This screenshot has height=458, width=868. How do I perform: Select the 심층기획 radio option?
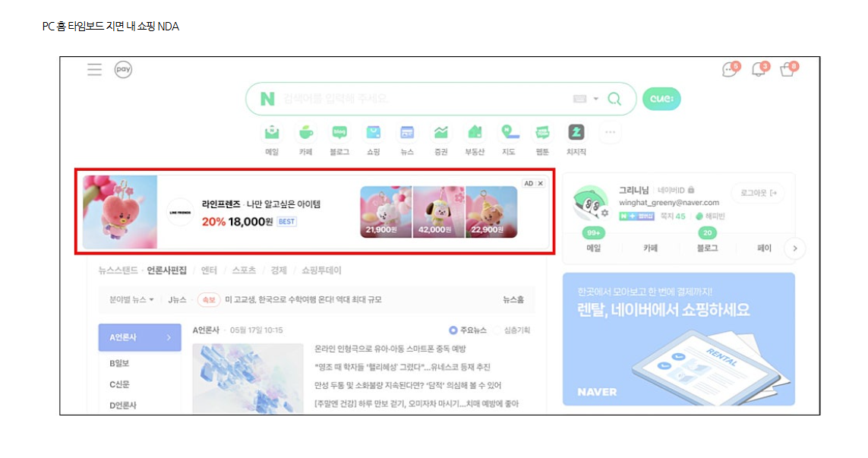(512, 330)
